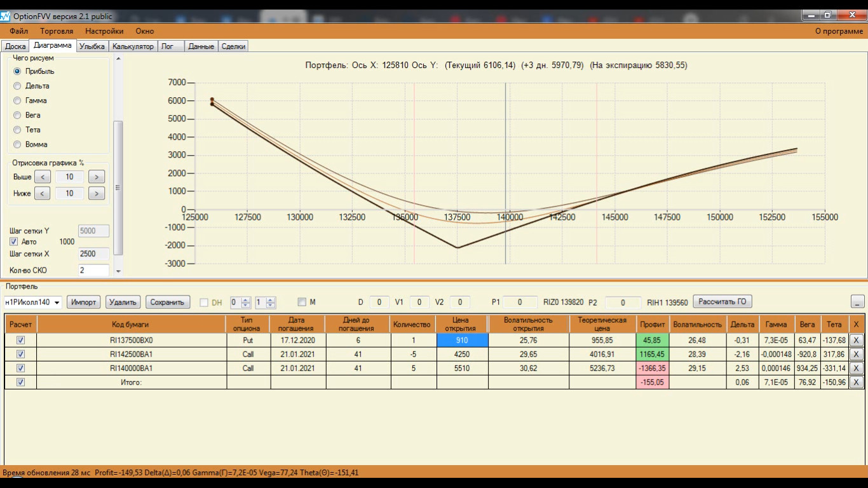This screenshot has height=488, width=868.
Task: Click the Код бумаги column header
Action: point(131,324)
